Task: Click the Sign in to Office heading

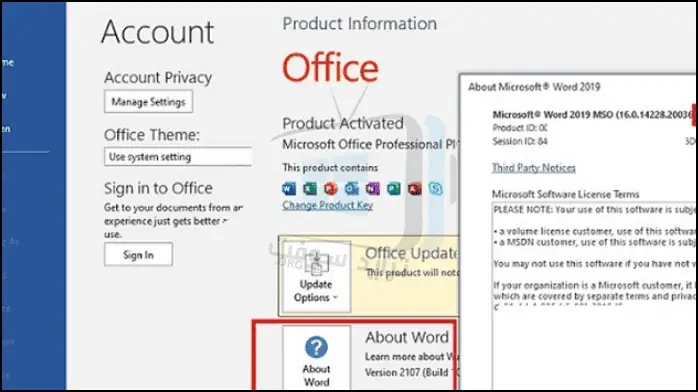Action: pos(158,188)
